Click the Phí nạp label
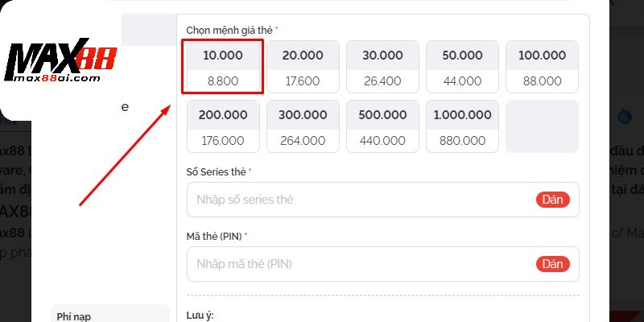 point(74,316)
